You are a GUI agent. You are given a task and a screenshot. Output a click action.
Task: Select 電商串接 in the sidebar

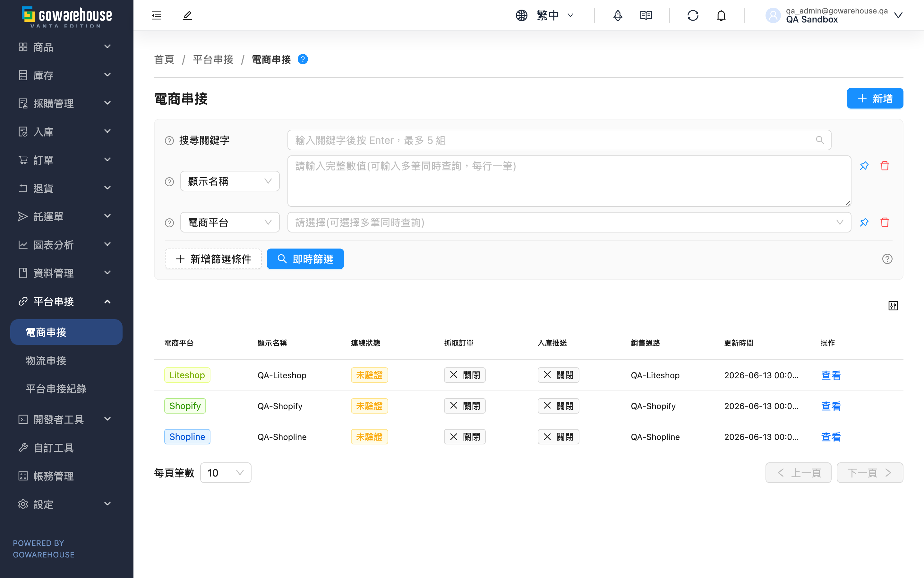point(66,332)
